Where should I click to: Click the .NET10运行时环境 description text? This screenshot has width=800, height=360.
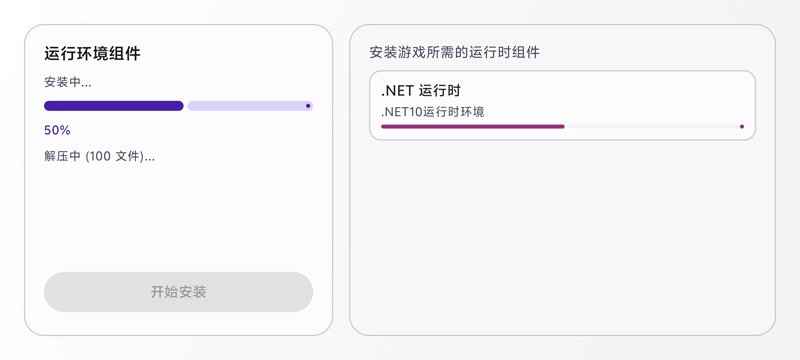pyautogui.click(x=433, y=112)
